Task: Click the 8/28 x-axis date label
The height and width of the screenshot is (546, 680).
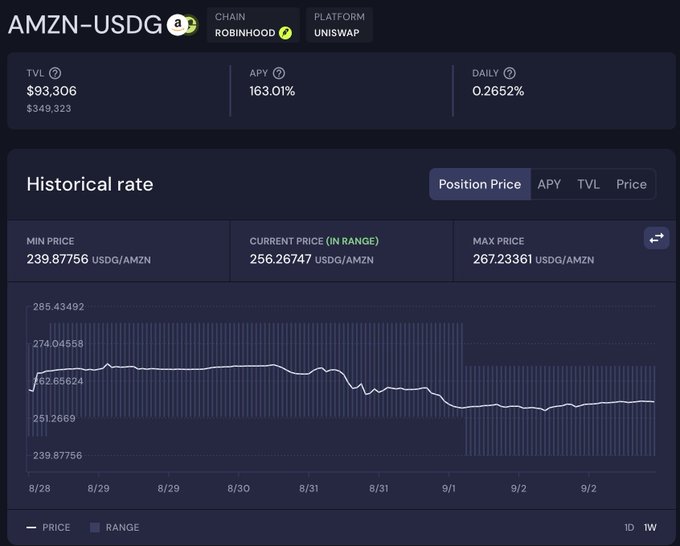Action: 39,488
